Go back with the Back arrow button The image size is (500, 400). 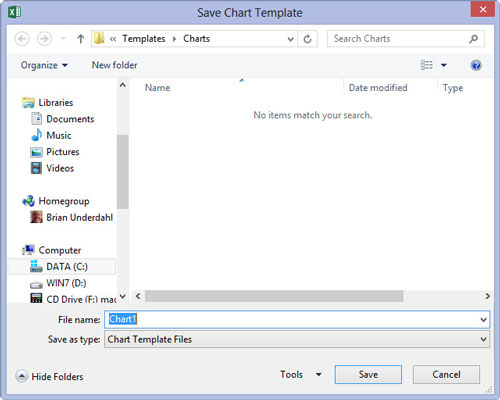point(22,39)
